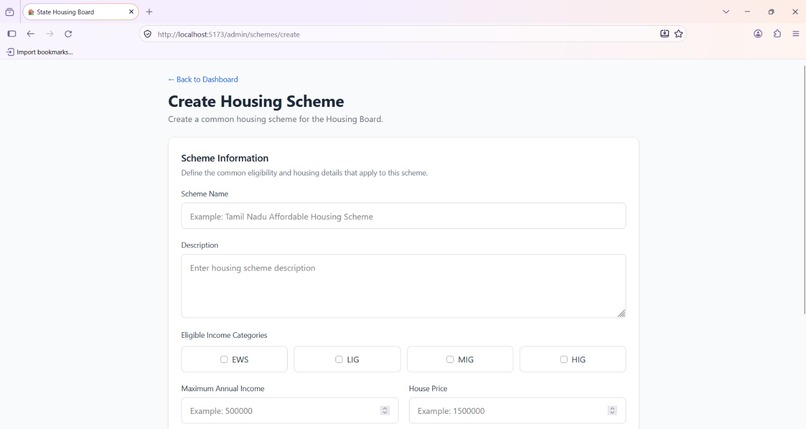This screenshot has width=806, height=429.
Task: Open the account profile icon
Action: [x=758, y=34]
